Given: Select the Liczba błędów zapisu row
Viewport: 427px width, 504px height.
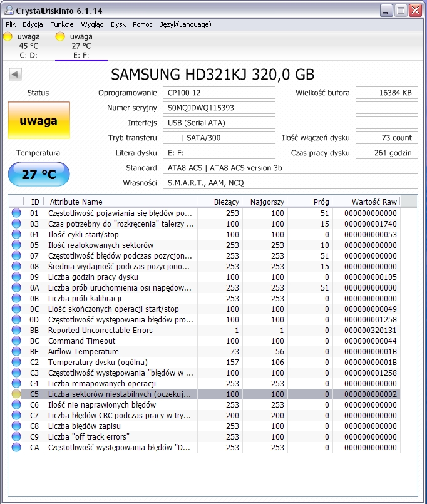Looking at the screenshot, I should click(205, 426).
